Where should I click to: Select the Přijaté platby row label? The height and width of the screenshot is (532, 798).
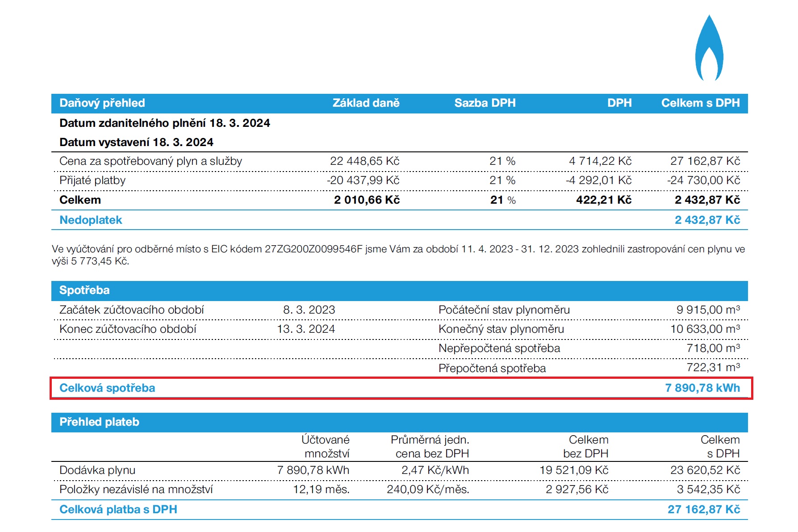click(x=92, y=180)
